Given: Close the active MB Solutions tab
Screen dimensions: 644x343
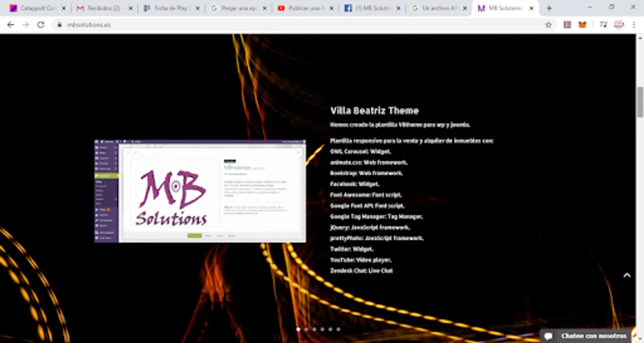Looking at the screenshot, I should click(531, 8).
